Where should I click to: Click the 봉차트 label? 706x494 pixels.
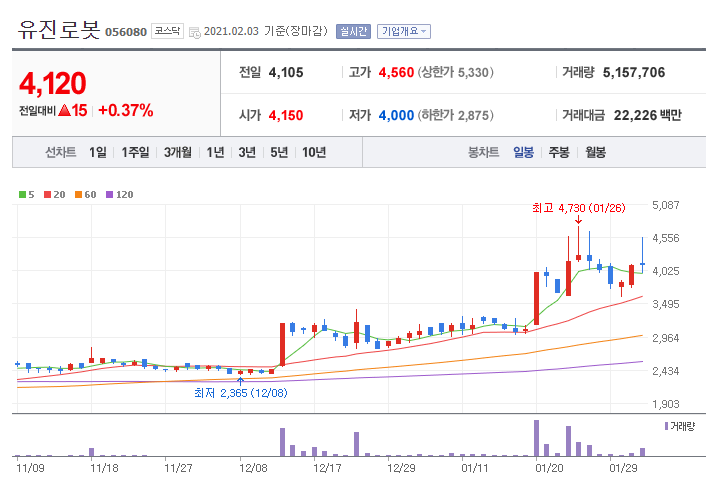click(484, 152)
